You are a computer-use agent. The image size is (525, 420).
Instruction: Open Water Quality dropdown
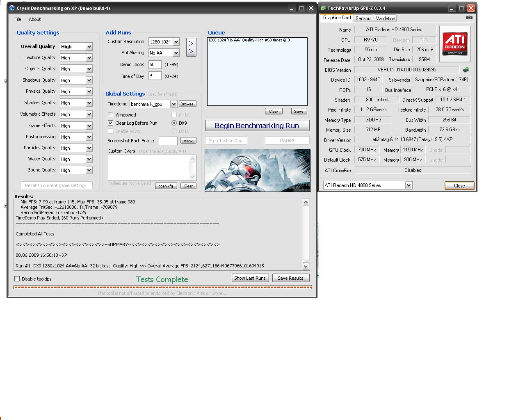point(89,159)
